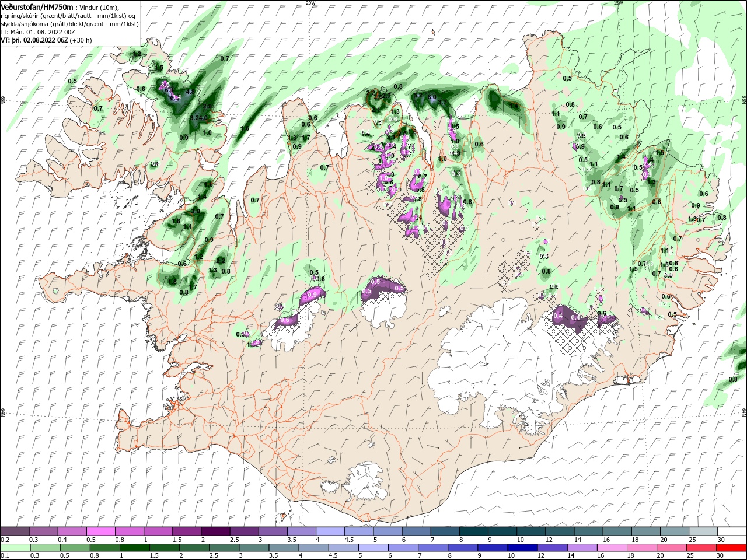The image size is (747, 560).
Task: Click the 6.0 precipitation value on the north coast
Action: pos(432,97)
